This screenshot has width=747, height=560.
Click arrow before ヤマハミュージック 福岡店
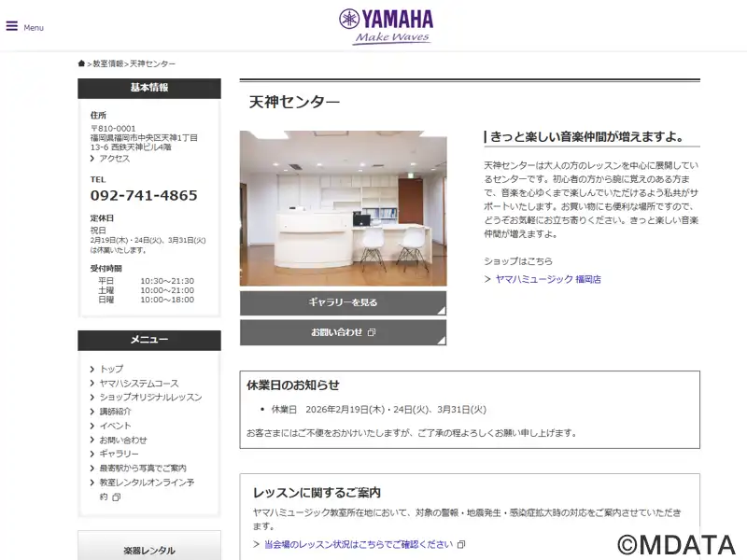pyautogui.click(x=487, y=279)
